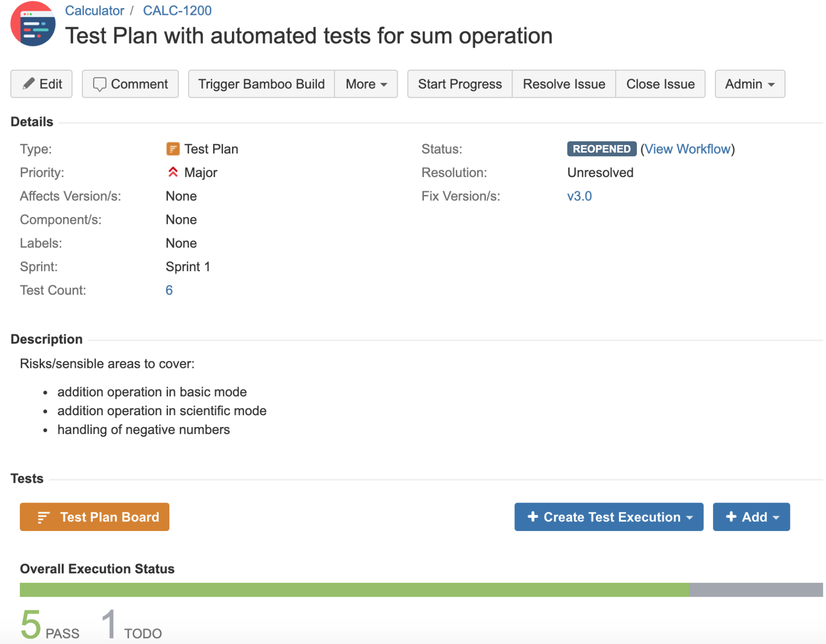Viewport: 826px width, 644px height.
Task: Open the Add dropdown arrow
Action: 776,517
